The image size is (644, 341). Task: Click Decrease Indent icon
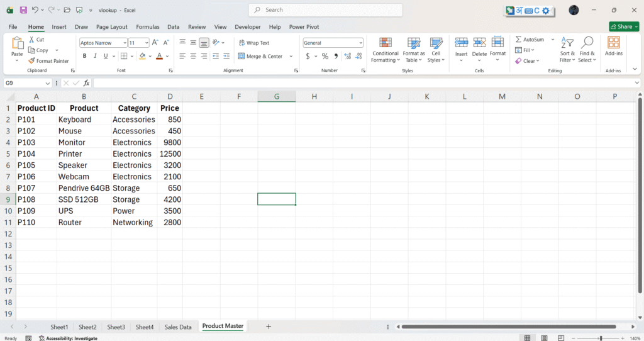click(216, 56)
